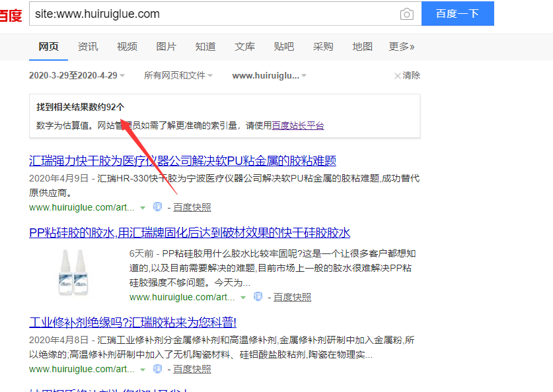Open 百度快照 for the first result
Viewport: 553px width, 392px height.
pyautogui.click(x=192, y=207)
